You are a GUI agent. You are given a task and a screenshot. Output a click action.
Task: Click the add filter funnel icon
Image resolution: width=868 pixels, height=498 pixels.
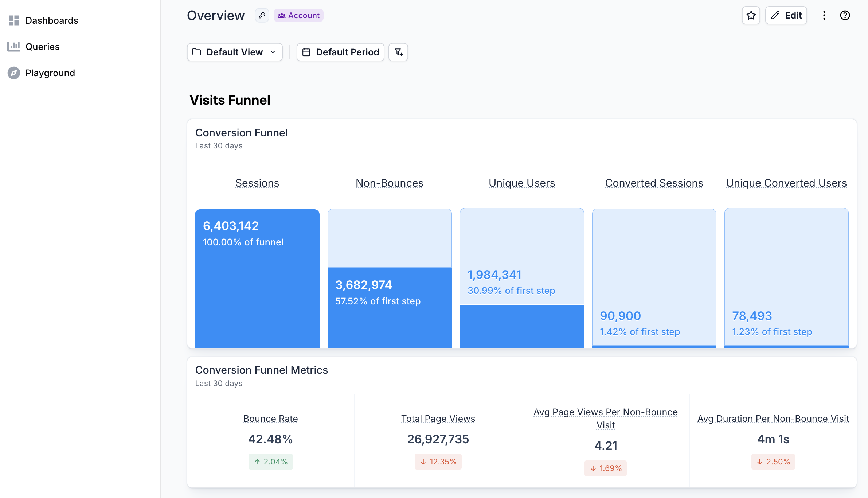coord(398,52)
